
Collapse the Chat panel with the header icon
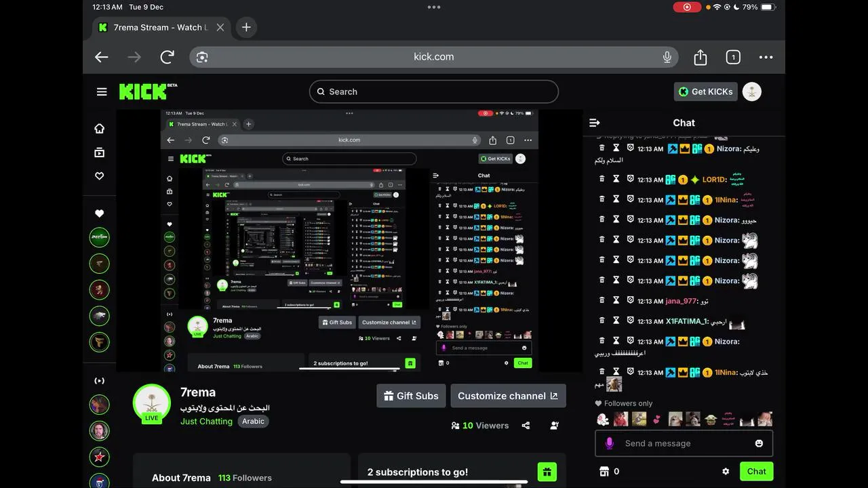(x=595, y=123)
